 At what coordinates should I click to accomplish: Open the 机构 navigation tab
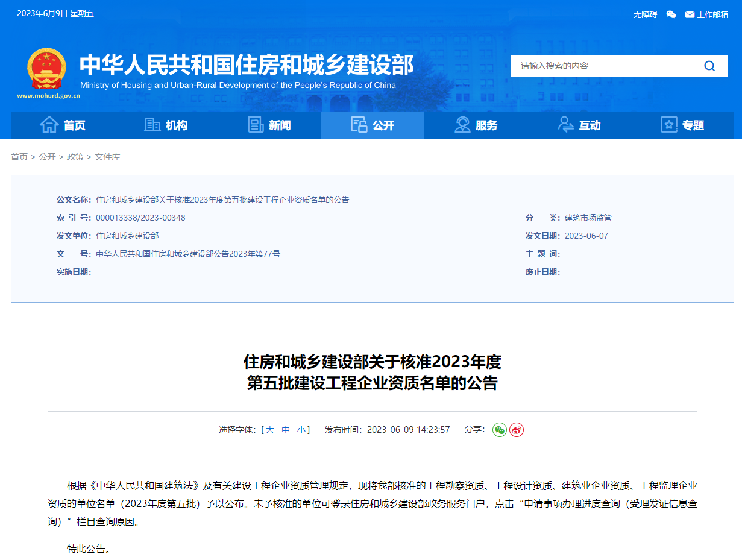166,125
